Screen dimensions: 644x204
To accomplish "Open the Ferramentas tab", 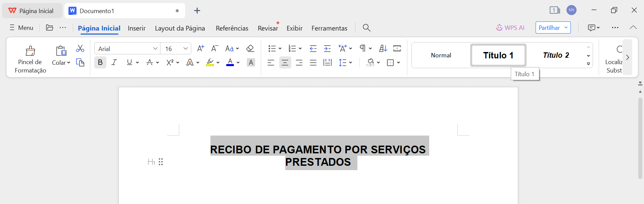I will tap(329, 28).
